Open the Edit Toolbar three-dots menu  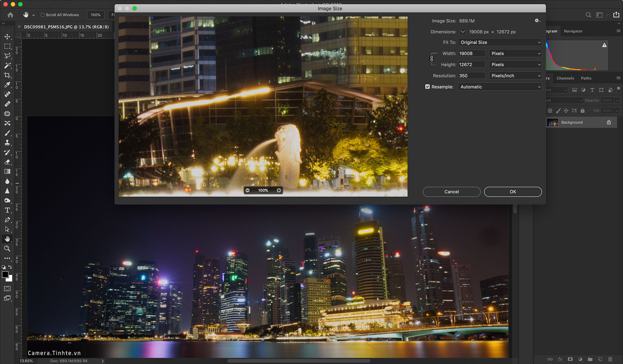[7, 258]
